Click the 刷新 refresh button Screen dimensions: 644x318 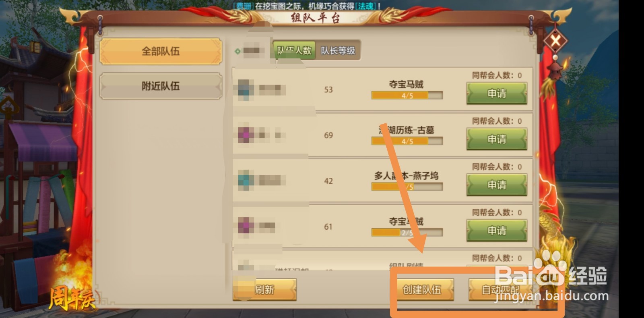[264, 289]
